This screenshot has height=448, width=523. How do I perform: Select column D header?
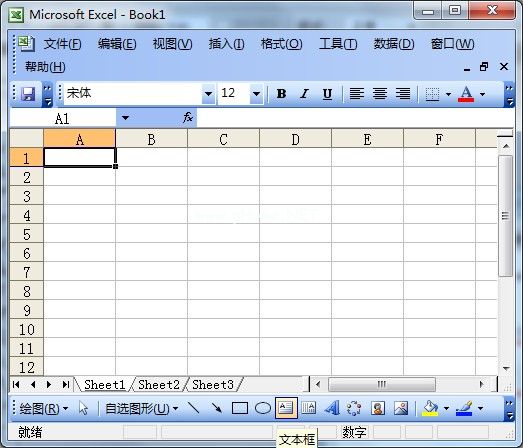tap(295, 138)
